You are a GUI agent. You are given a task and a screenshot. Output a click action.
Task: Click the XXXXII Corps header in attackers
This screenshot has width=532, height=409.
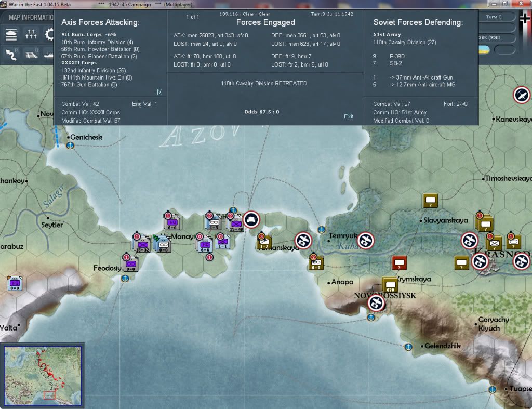click(x=79, y=63)
